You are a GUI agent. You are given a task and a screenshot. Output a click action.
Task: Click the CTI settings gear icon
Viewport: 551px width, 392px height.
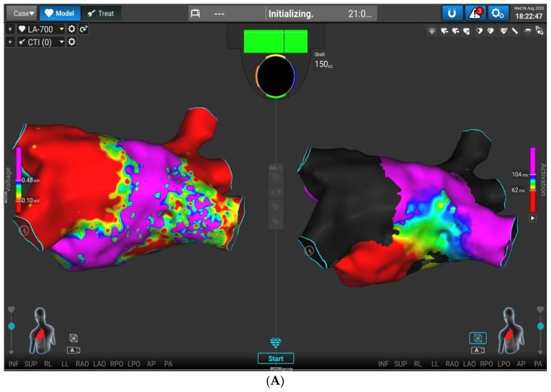click(x=72, y=42)
